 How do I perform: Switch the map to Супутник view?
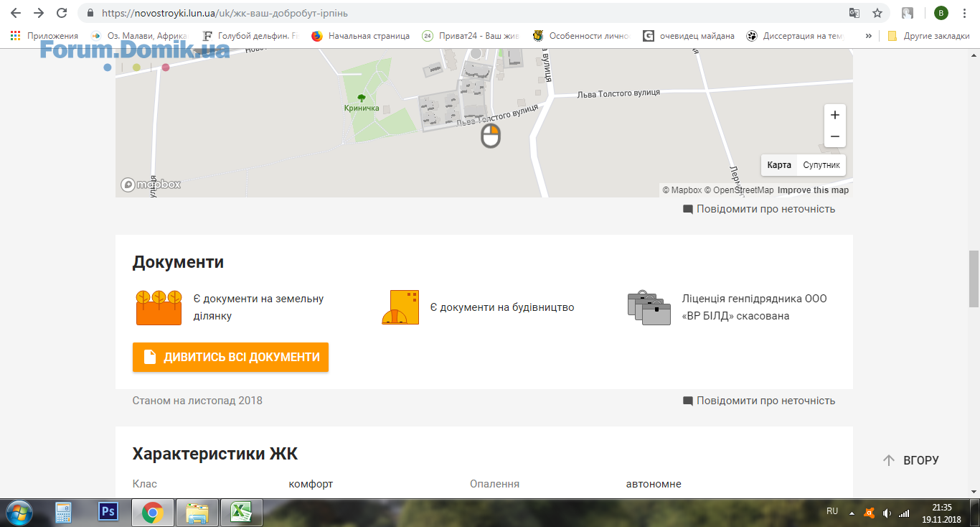point(821,165)
